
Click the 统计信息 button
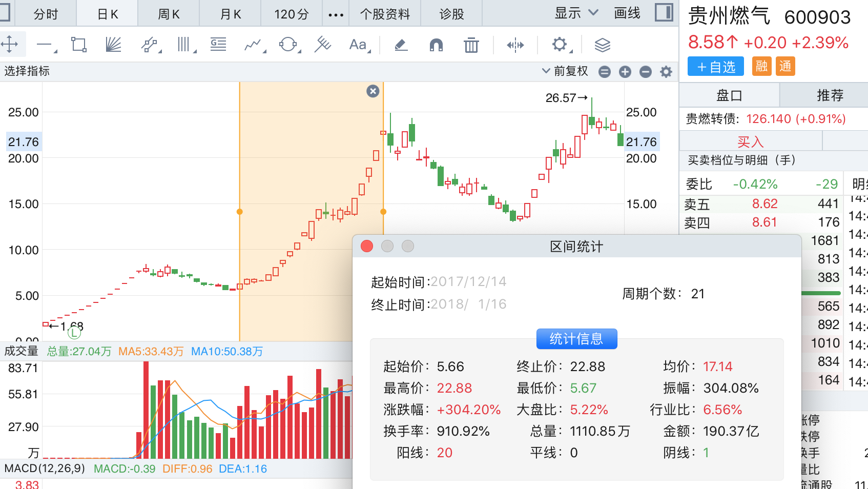(x=576, y=339)
